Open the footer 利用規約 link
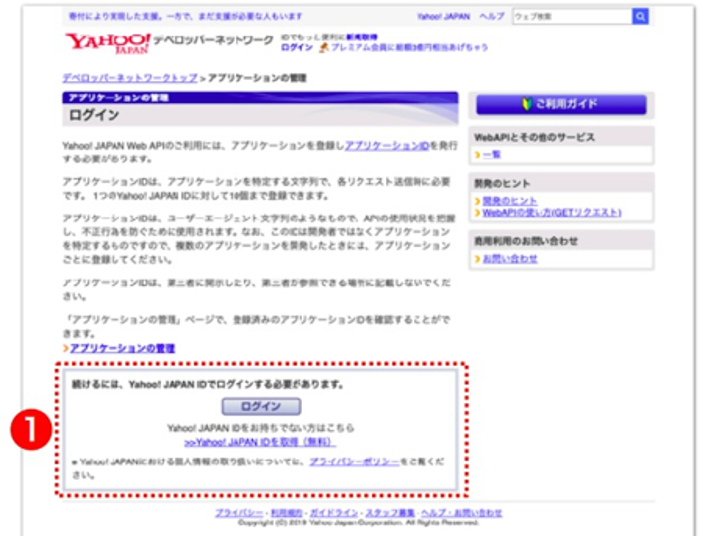The width and height of the screenshot is (706, 537). pos(286,513)
